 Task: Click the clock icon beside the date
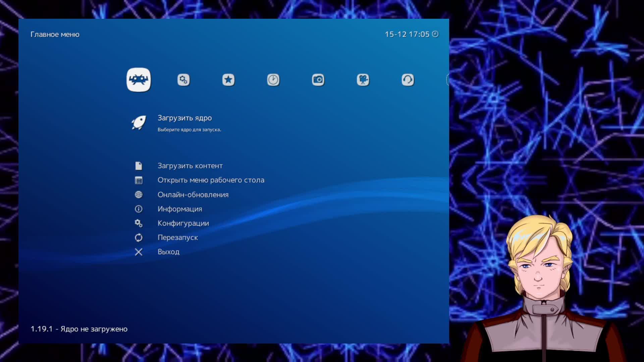point(435,34)
